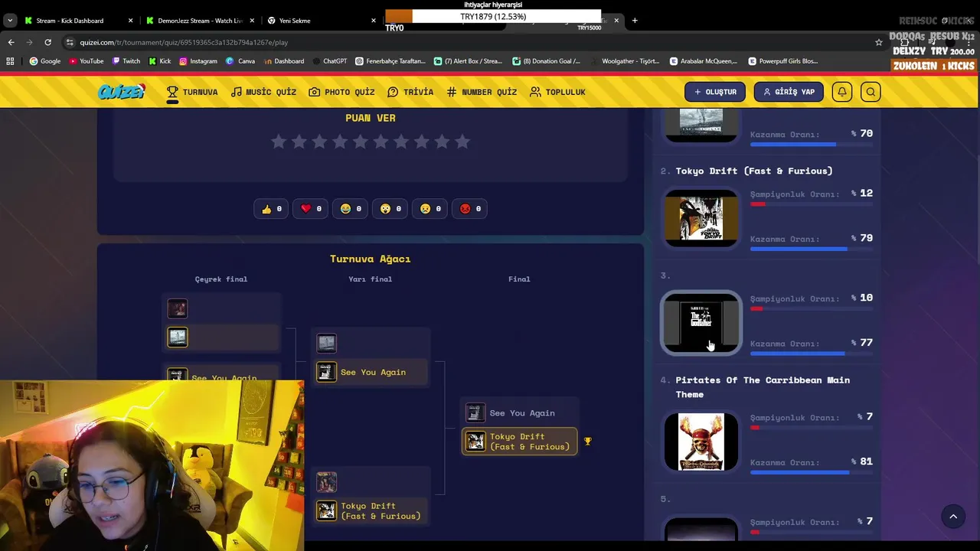Open a new browser tab
This screenshot has height=551, width=980.
[x=635, y=21]
